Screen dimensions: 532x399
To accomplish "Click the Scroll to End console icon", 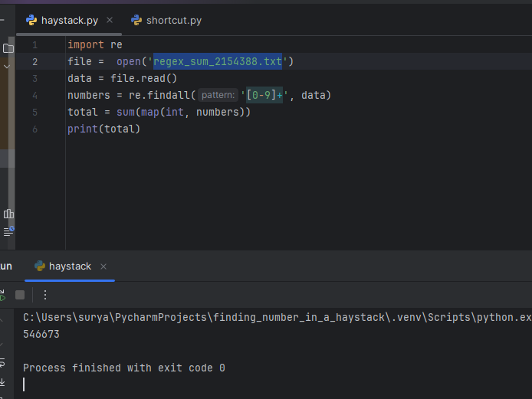I will (x=2, y=382).
